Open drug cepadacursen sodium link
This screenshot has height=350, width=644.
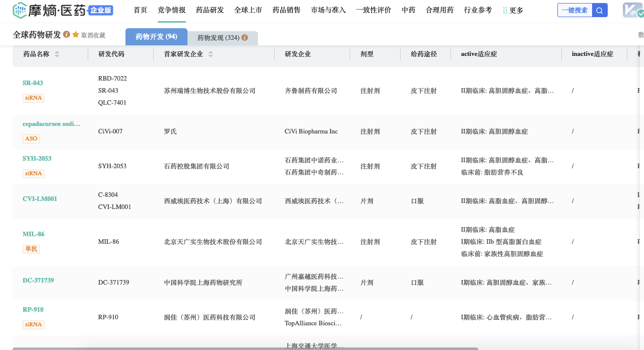click(x=51, y=124)
